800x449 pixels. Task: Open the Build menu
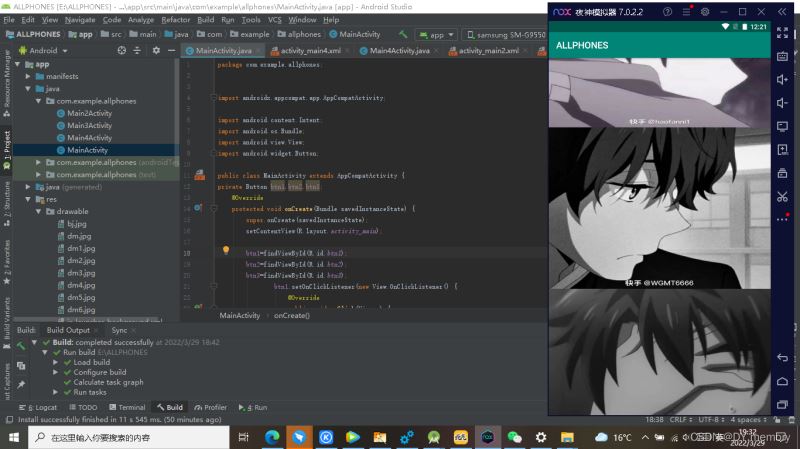(x=205, y=19)
